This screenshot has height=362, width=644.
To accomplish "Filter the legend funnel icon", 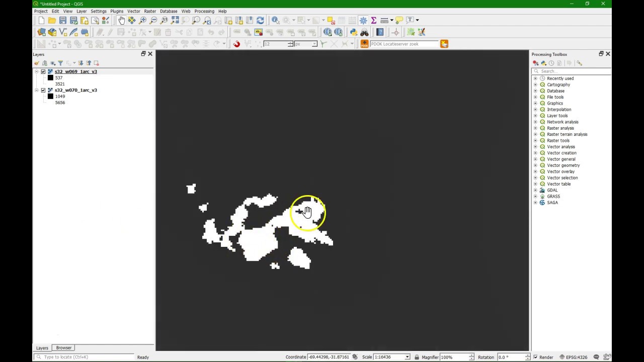I will [60, 63].
